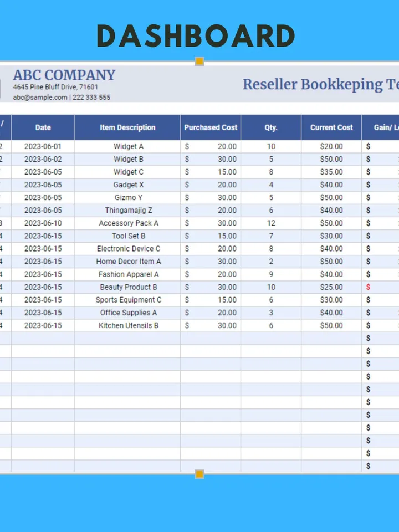
Task: Click the bottom-center orange image handle
Action: click(199, 474)
